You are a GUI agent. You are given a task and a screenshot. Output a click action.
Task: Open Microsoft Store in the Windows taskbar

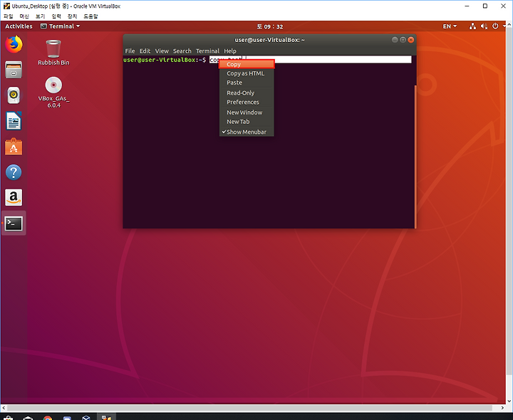(8, 418)
